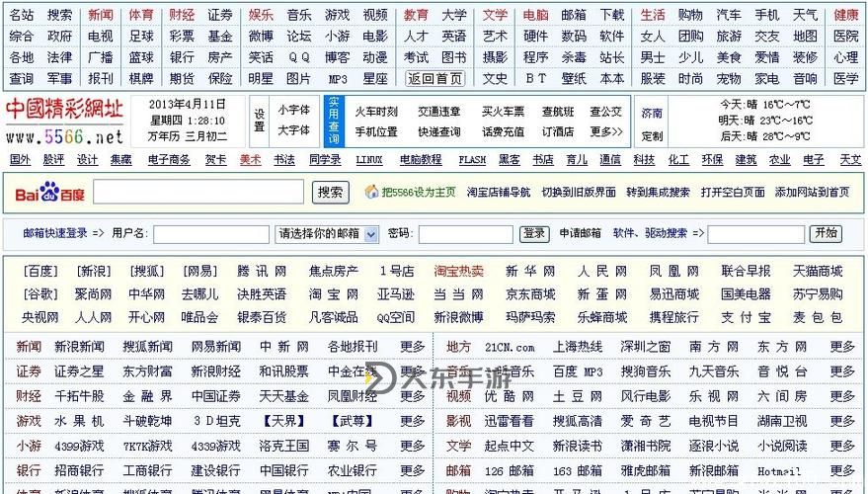
Task: Click the house icon beside 把5566设为主页
Action: 371,192
